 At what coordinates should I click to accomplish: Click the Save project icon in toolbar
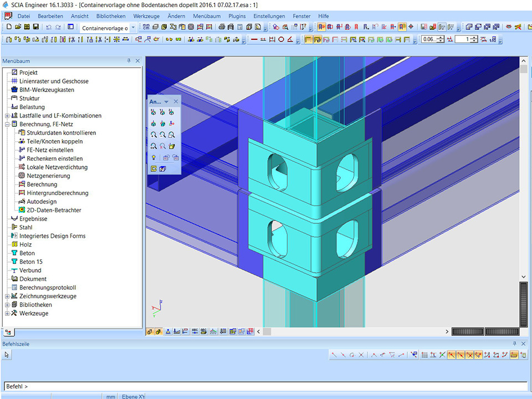[x=36, y=27]
